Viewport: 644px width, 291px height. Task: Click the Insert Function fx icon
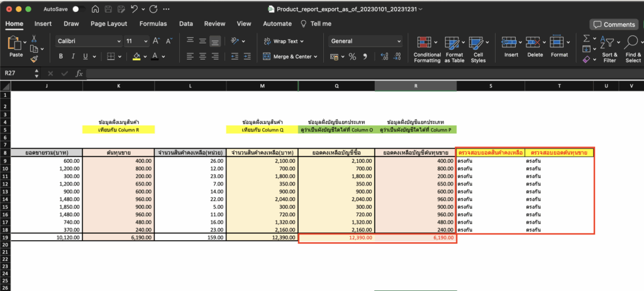point(79,73)
